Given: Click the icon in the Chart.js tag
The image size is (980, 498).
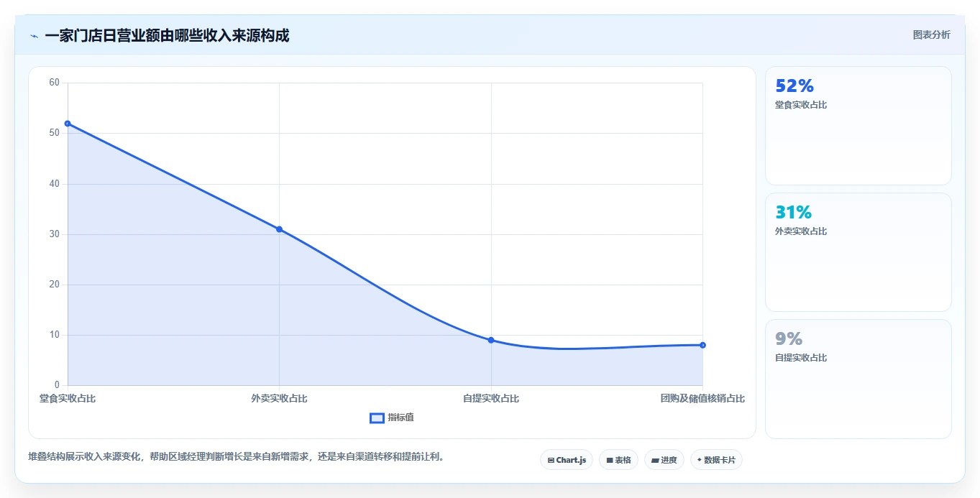Looking at the screenshot, I should [x=551, y=460].
